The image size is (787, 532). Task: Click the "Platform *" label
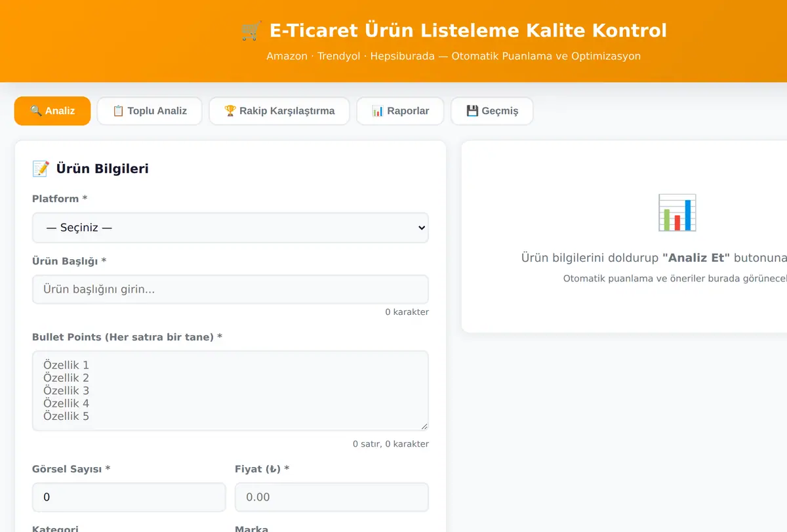pos(60,199)
